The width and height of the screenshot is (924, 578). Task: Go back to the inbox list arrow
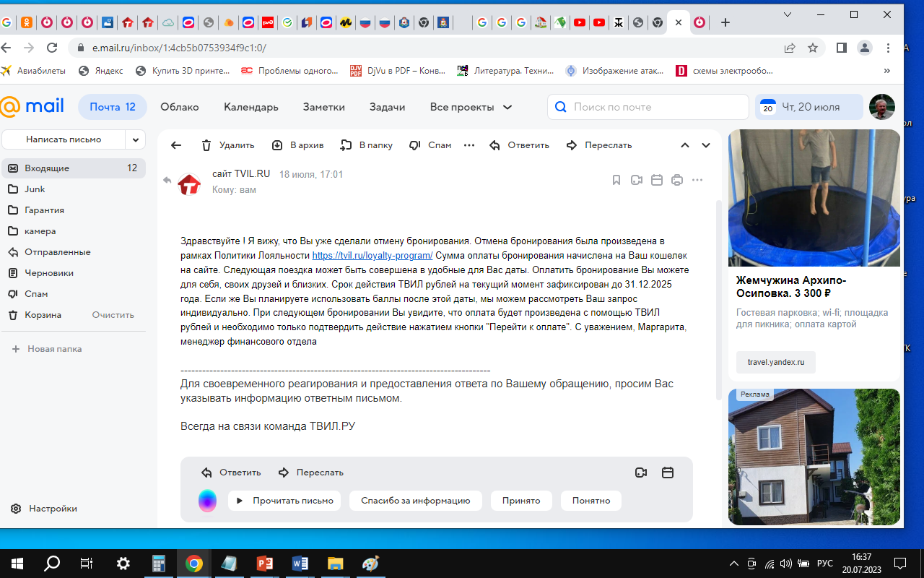(x=176, y=145)
